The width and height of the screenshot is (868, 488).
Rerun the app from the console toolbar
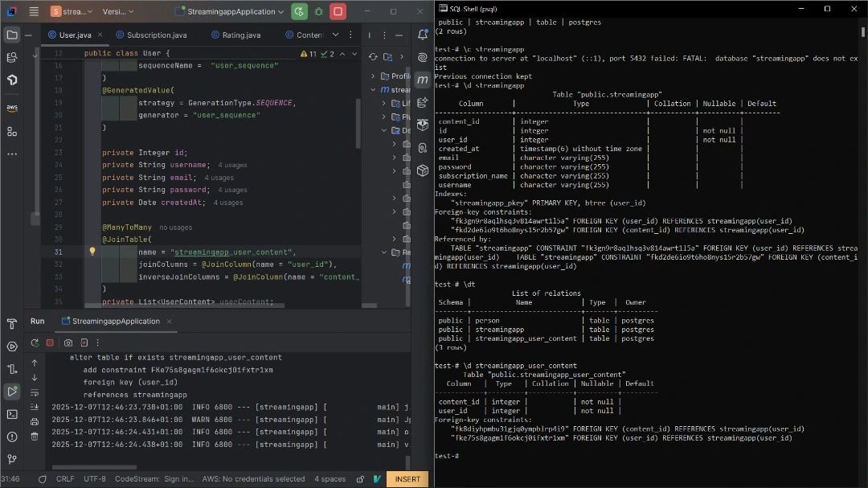click(x=35, y=342)
